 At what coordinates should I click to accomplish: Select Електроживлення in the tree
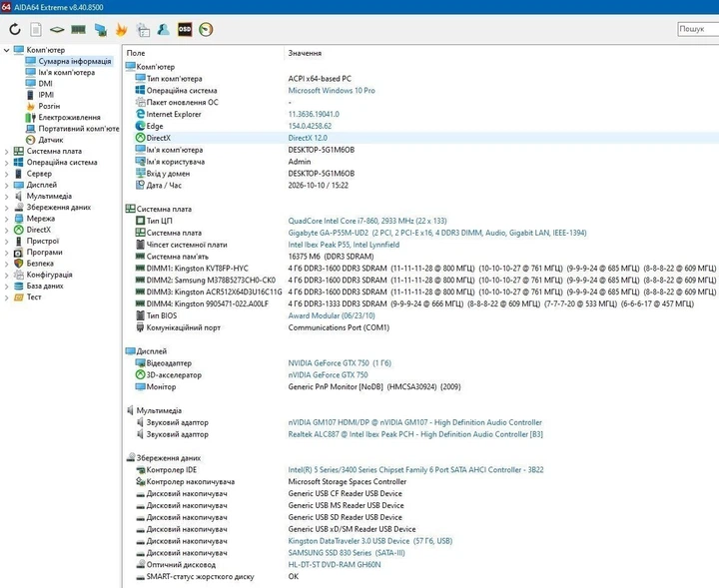(69, 118)
